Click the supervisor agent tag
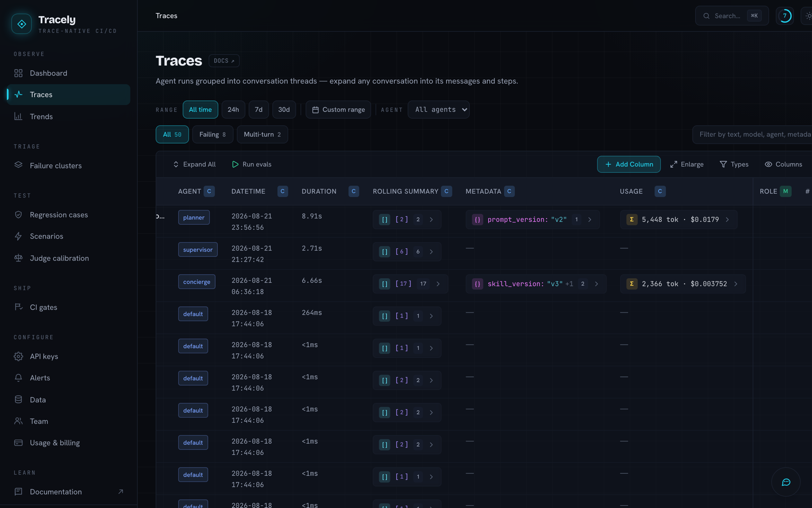Image resolution: width=812 pixels, height=508 pixels. tap(198, 250)
